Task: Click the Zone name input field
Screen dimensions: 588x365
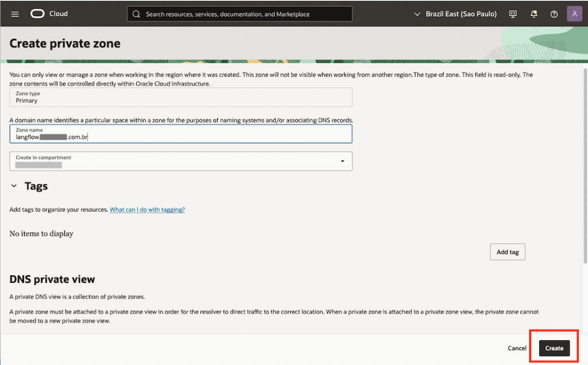Action: (181, 134)
